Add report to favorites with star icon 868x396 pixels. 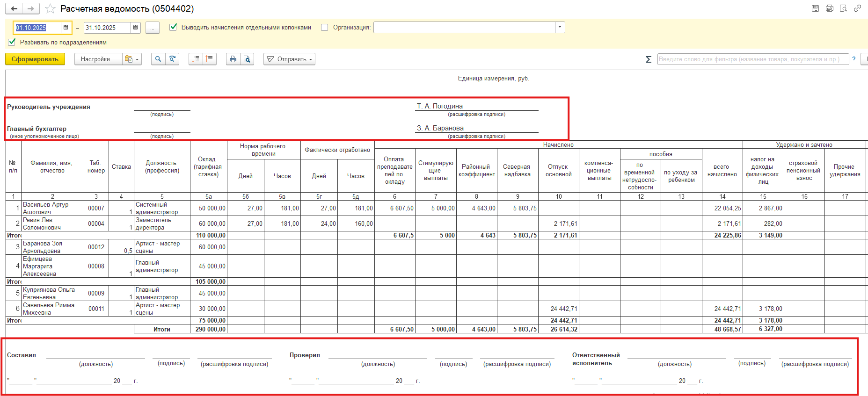(51, 9)
